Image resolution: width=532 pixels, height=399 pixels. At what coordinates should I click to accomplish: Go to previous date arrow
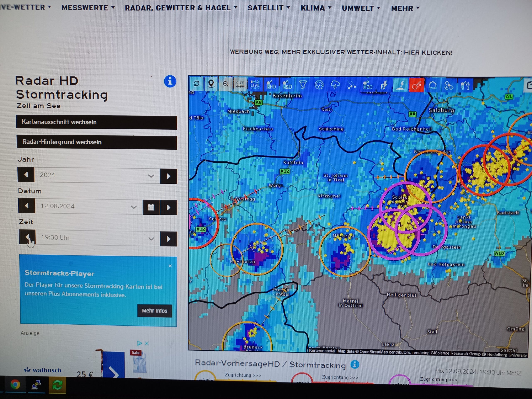[26, 206]
